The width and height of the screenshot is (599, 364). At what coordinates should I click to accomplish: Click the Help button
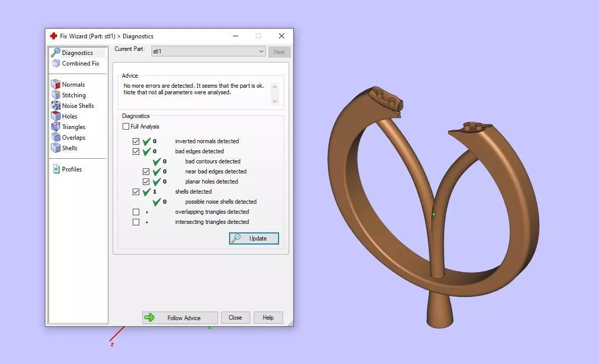268,318
